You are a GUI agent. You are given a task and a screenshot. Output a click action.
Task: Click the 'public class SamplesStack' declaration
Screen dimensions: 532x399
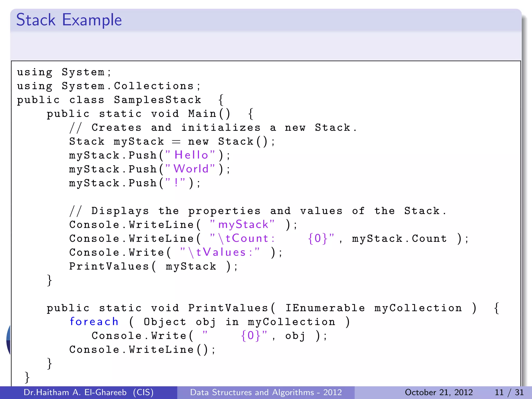pos(120,100)
